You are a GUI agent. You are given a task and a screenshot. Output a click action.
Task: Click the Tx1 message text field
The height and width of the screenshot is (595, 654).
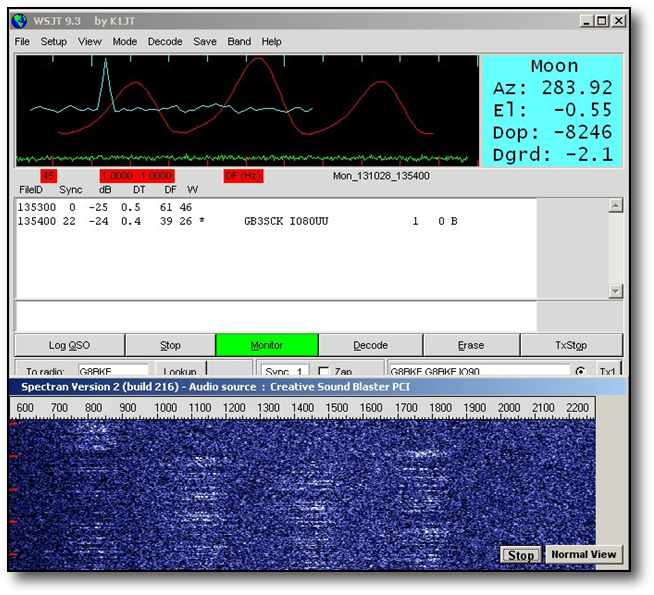tap(478, 371)
